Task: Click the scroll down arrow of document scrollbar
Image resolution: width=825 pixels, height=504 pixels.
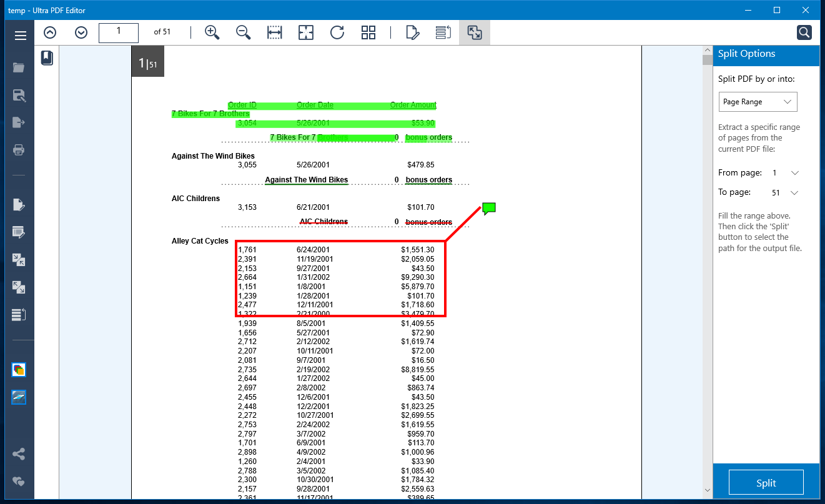Action: click(x=707, y=490)
